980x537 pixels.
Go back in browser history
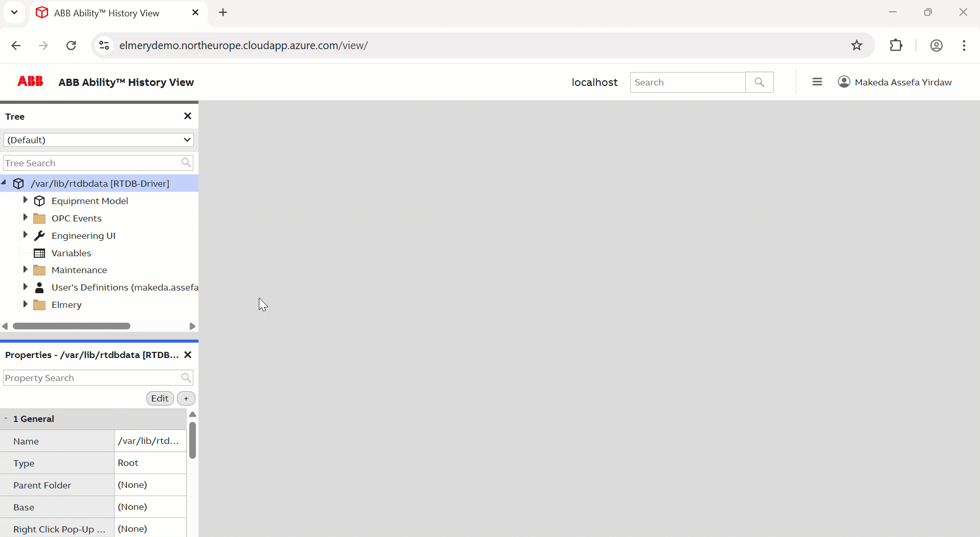click(16, 46)
